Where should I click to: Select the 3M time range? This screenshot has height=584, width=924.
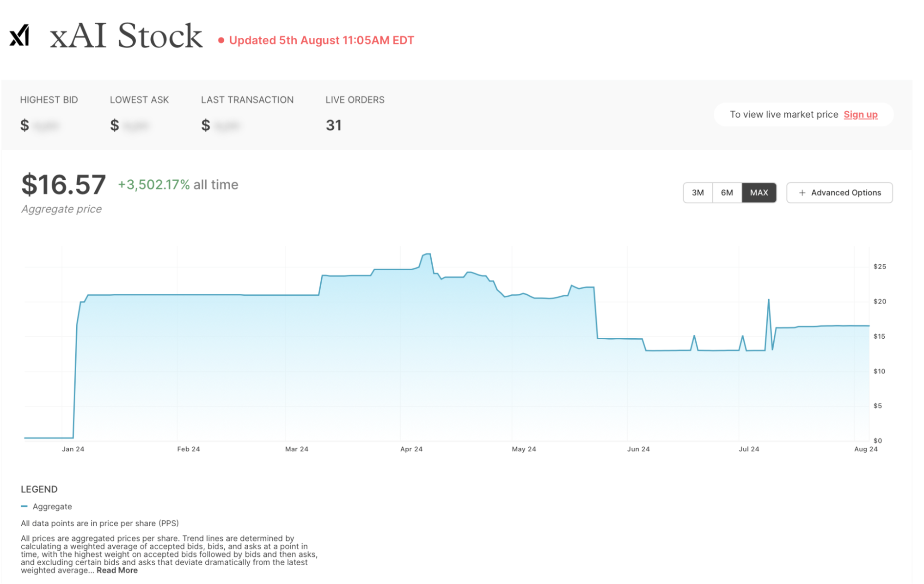[x=698, y=193]
